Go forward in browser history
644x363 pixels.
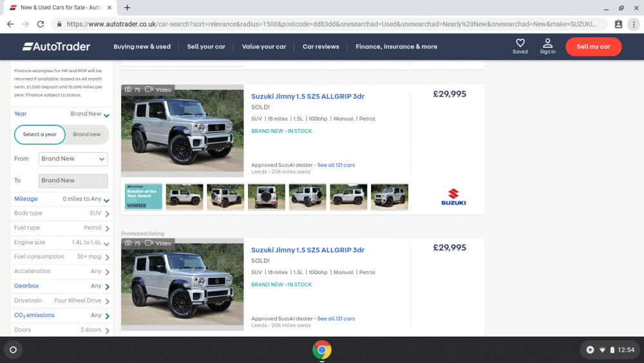26,24
